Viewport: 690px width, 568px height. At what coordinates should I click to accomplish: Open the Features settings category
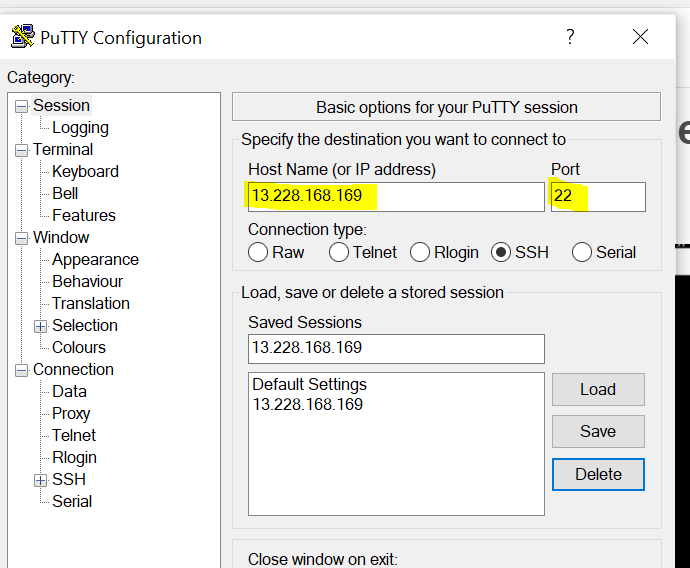click(84, 216)
